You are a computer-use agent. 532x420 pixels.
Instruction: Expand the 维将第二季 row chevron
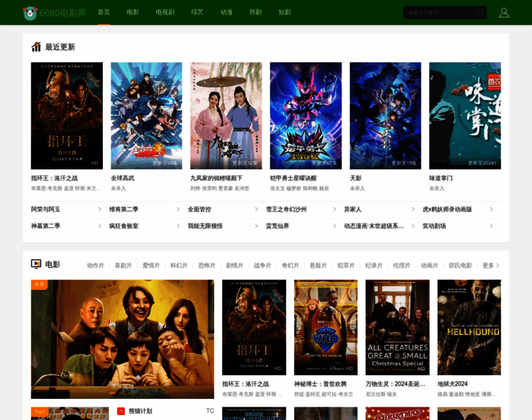coord(178,209)
